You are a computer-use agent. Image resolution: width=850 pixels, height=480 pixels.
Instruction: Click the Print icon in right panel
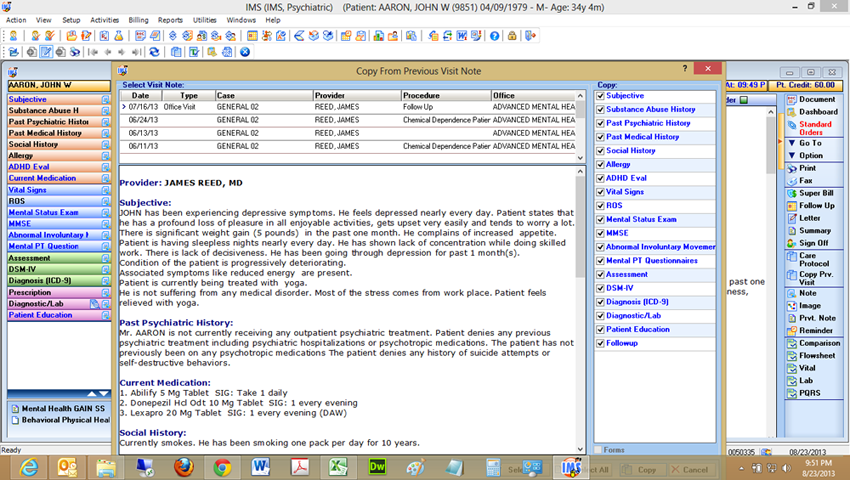pos(792,168)
